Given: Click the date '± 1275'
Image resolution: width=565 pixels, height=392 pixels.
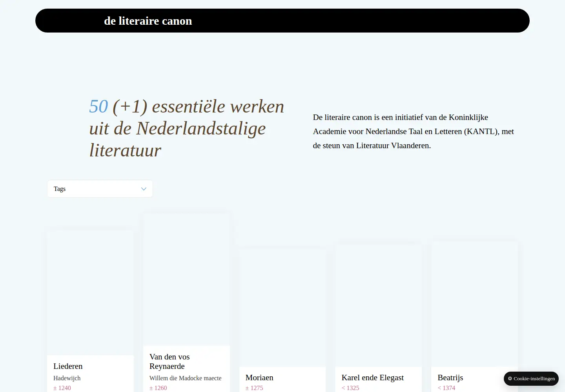Looking at the screenshot, I should point(254,388).
